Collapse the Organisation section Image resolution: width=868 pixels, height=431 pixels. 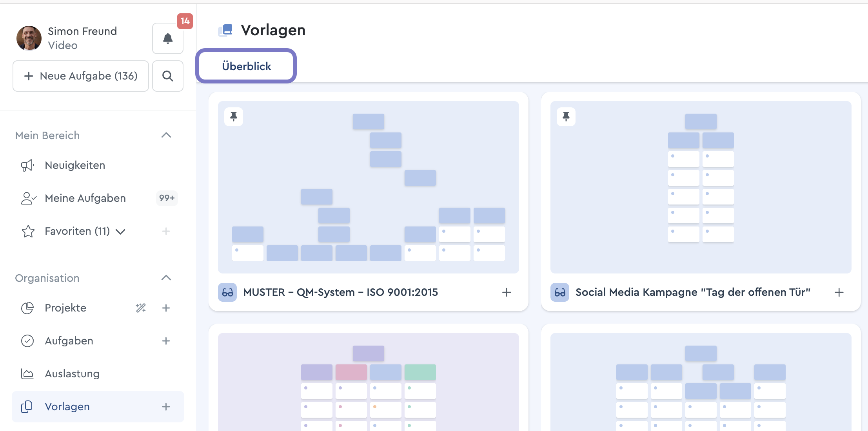pos(166,278)
